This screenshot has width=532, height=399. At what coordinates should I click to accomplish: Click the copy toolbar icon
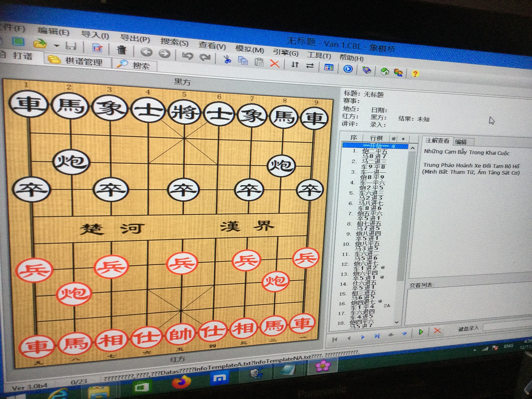pos(243,60)
